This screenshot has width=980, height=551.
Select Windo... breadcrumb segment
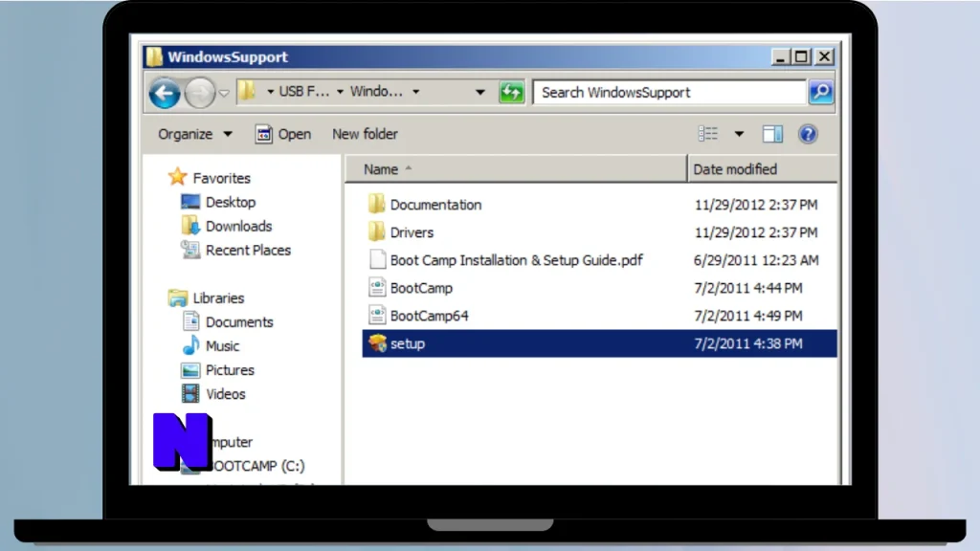coord(376,91)
